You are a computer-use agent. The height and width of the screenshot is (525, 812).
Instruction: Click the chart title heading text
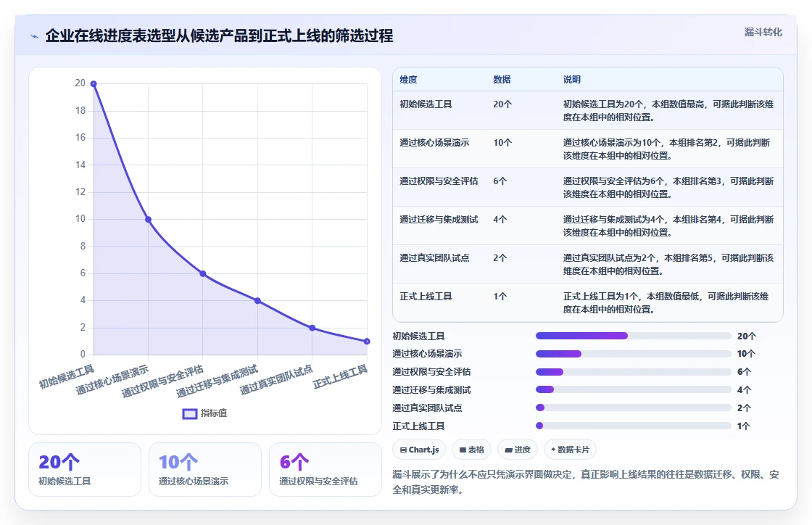[x=219, y=36]
